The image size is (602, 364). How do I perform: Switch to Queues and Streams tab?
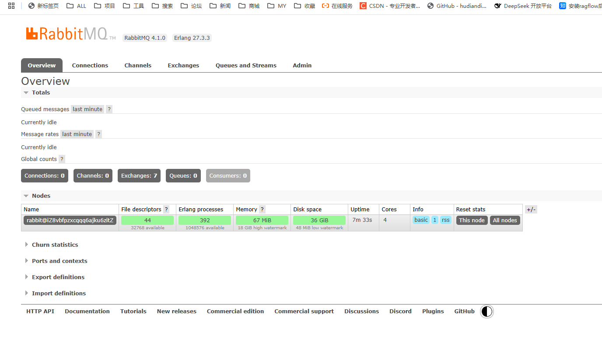point(246,65)
